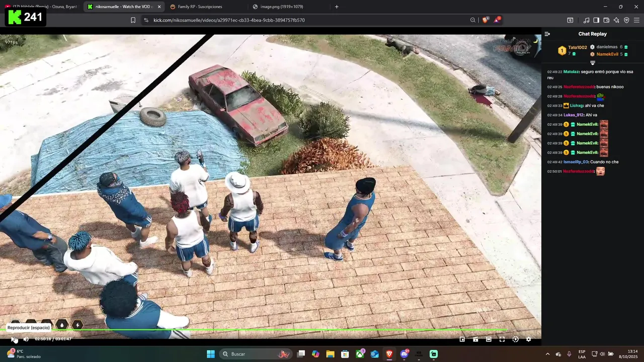Seek on the green video progress bar
644x362 pixels.
point(271,330)
